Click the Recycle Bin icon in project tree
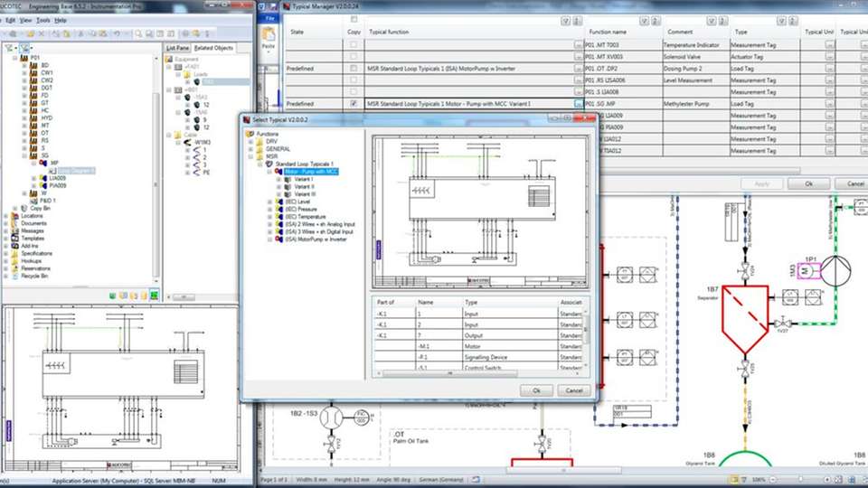Image resolution: width=868 pixels, height=488 pixels. (x=15, y=276)
